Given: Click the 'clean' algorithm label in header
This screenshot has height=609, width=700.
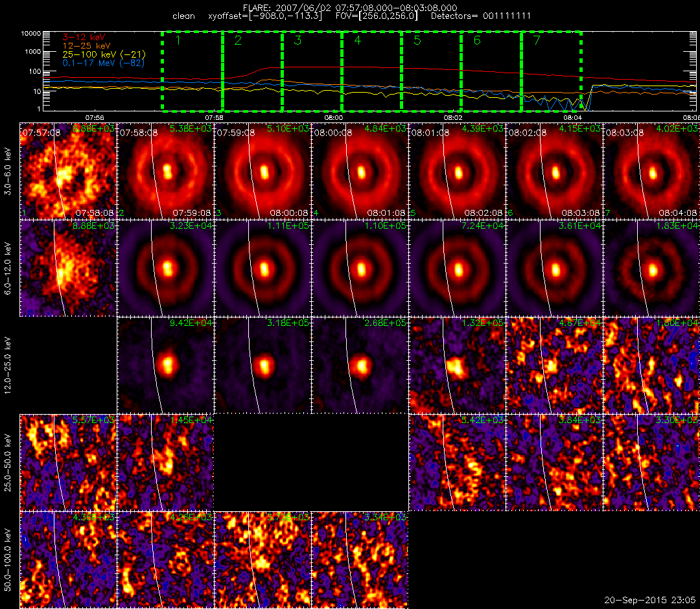Looking at the screenshot, I should pyautogui.click(x=183, y=16).
